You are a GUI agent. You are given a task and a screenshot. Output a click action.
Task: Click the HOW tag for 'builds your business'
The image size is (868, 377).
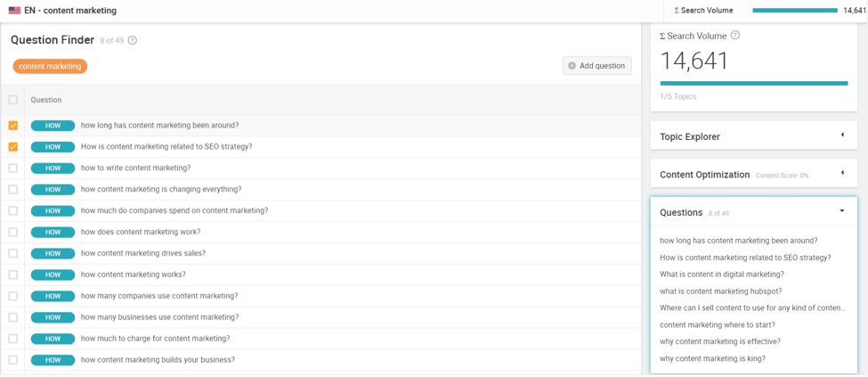point(53,360)
